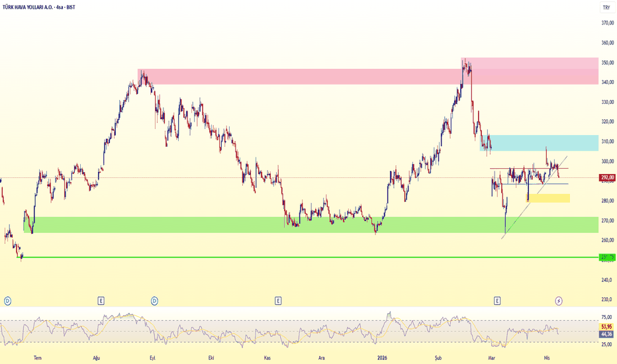This screenshot has width=617, height=364.
Task: Click the 25,00 RSI scale label
Action: coord(607,344)
